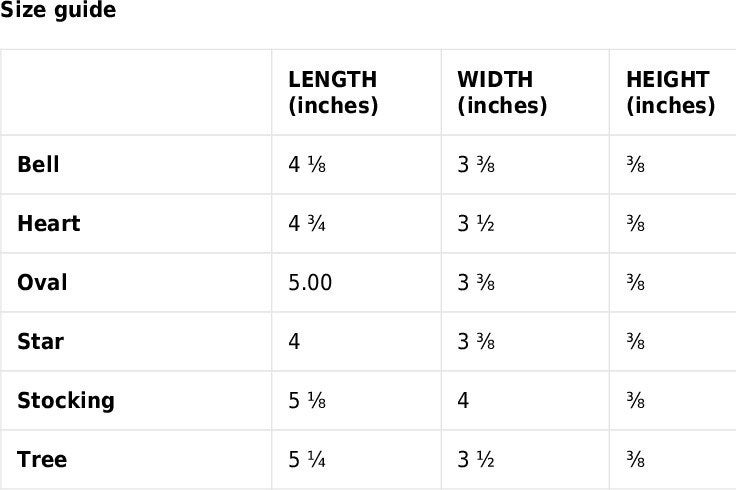Click the Bell row label
736x490 pixels.
tap(38, 165)
